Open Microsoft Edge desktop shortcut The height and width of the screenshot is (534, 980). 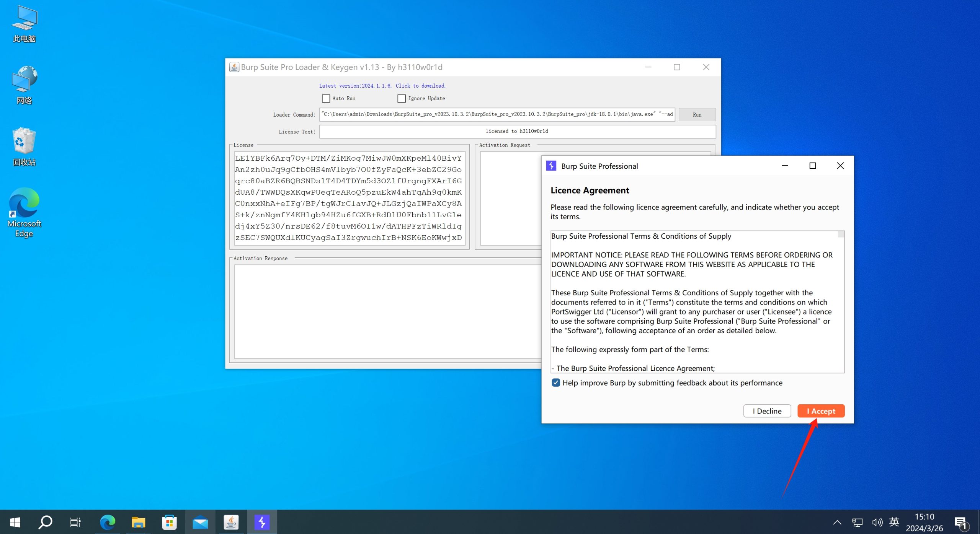click(x=24, y=213)
